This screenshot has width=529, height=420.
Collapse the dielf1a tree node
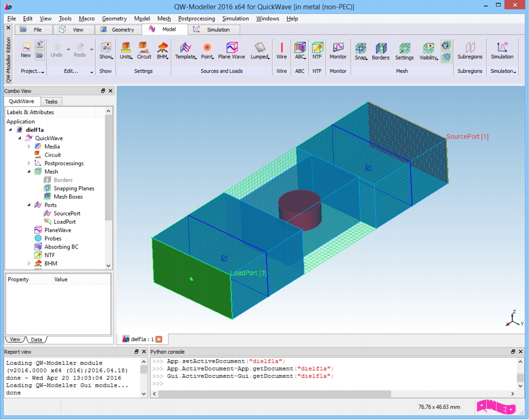pos(10,130)
